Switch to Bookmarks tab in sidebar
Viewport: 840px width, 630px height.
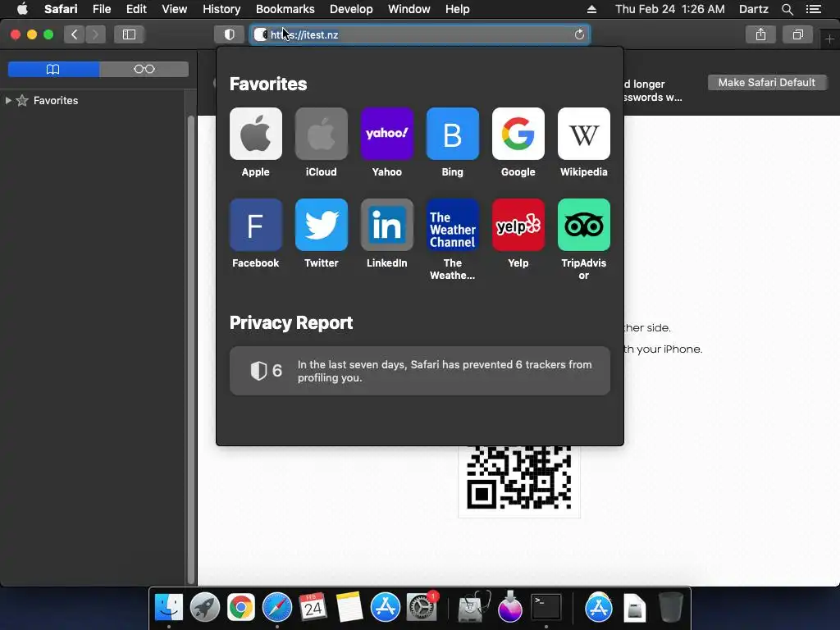[53, 69]
